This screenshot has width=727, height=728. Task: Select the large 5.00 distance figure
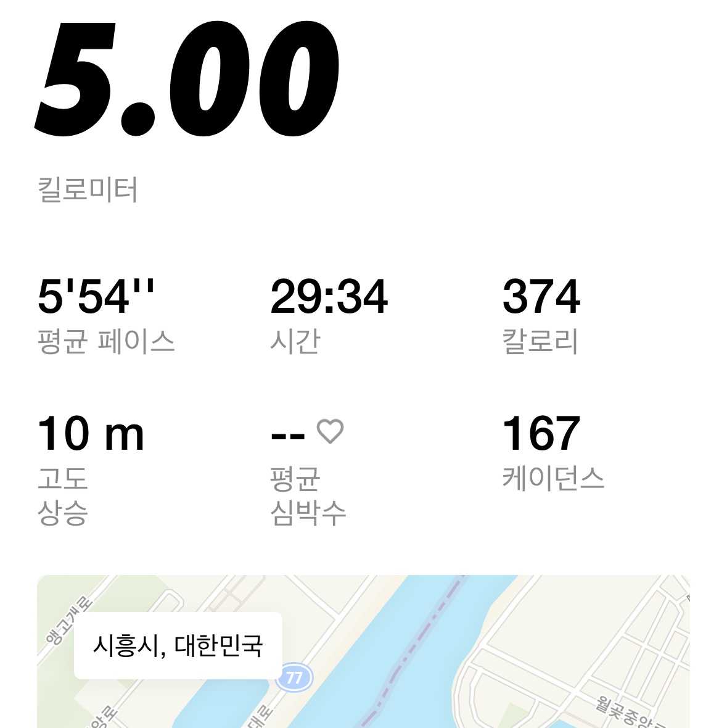coord(187,79)
